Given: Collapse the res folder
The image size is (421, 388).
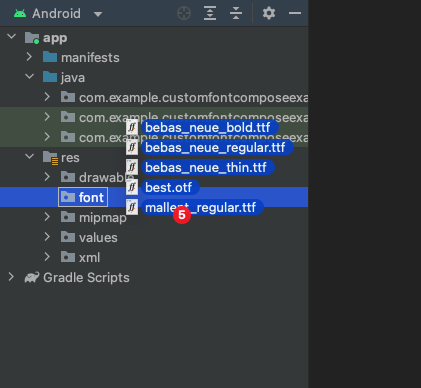Looking at the screenshot, I should pyautogui.click(x=30, y=156).
